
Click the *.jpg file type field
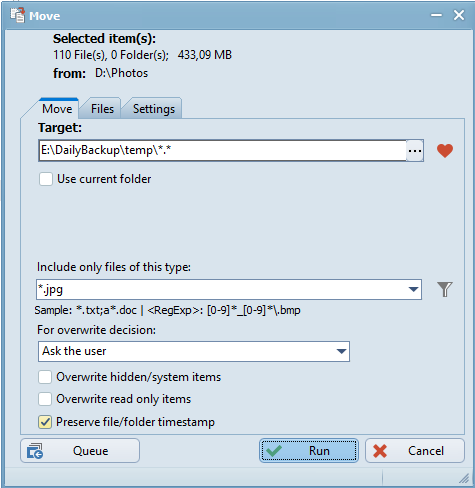tap(222, 289)
